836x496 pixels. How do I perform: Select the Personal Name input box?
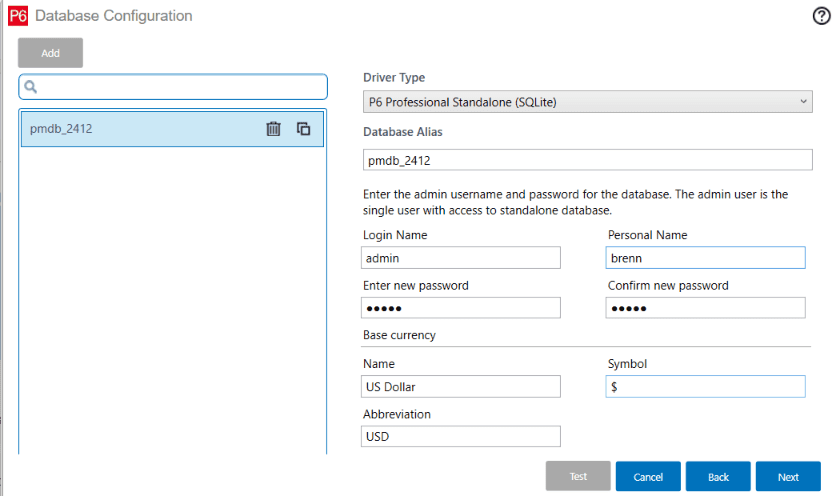tap(705, 258)
